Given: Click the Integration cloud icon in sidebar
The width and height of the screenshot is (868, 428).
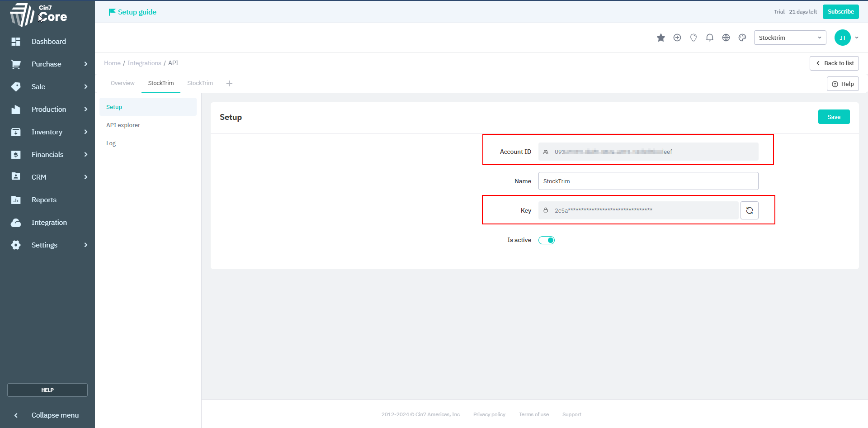Looking at the screenshot, I should (x=16, y=223).
